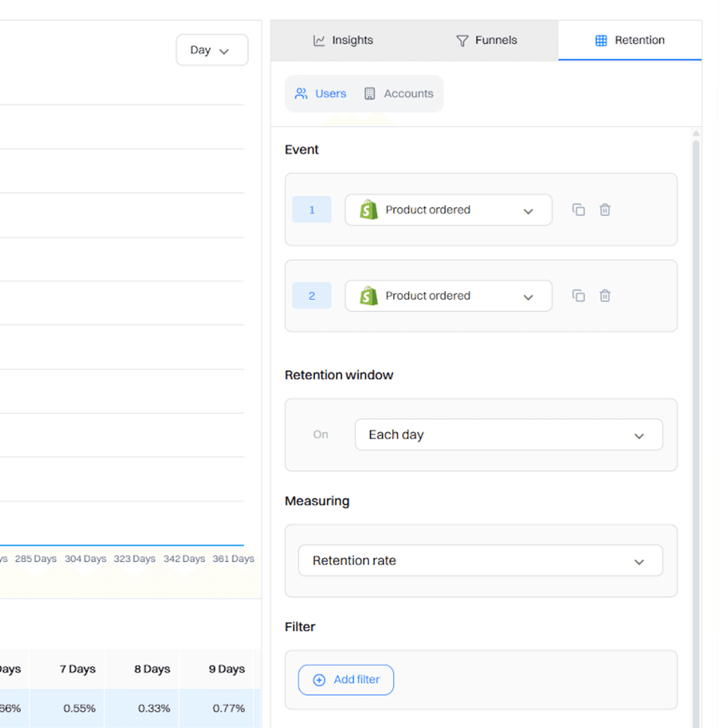719x728 pixels.
Task: Delete event 2 with the trash icon
Action: pos(605,295)
